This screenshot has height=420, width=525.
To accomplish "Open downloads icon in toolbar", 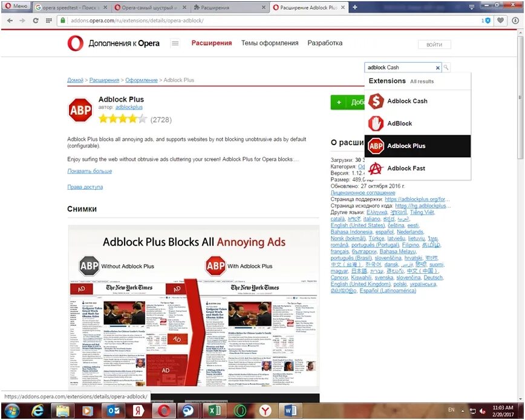I will [x=515, y=21].
